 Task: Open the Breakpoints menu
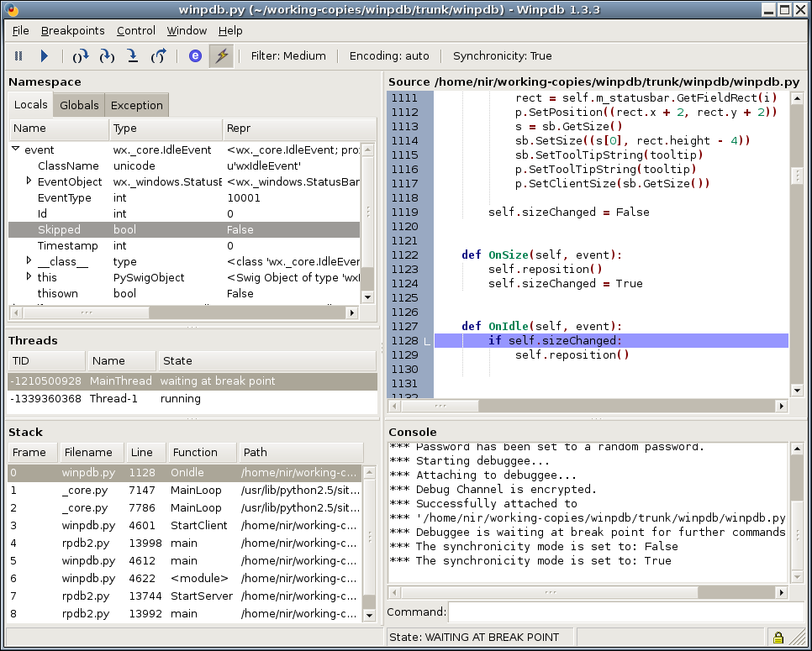pyautogui.click(x=72, y=31)
